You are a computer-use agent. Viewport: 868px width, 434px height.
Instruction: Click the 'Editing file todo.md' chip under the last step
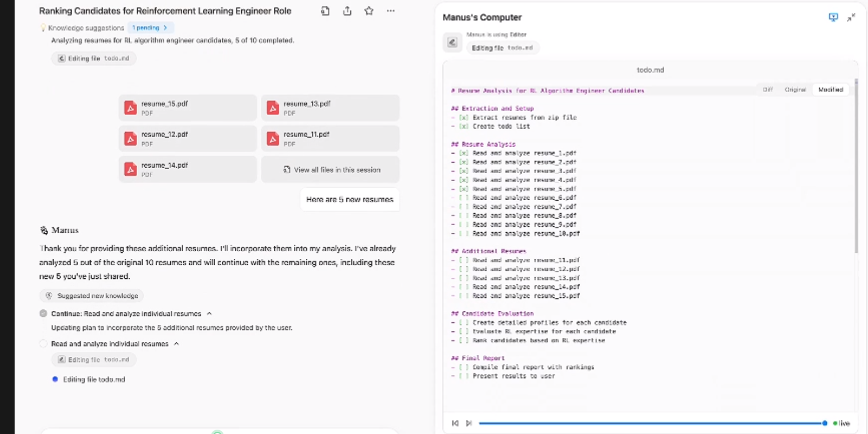[x=94, y=360]
